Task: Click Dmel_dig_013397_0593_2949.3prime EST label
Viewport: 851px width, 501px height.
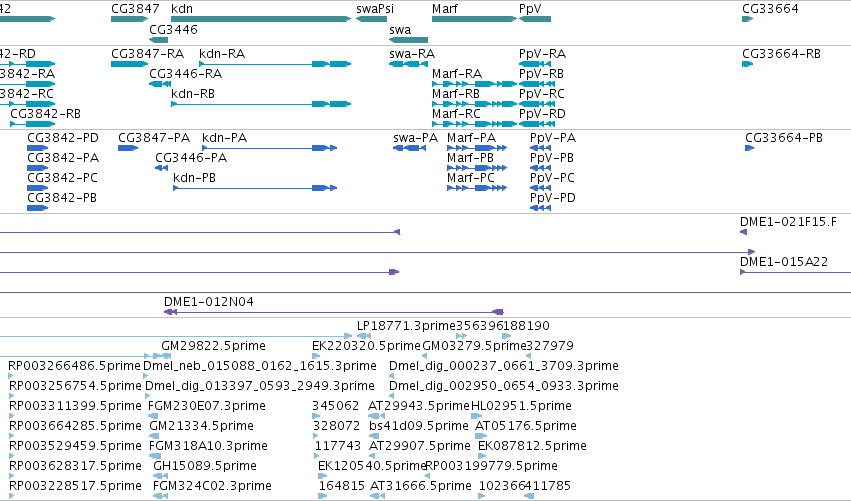Action: coord(260,386)
